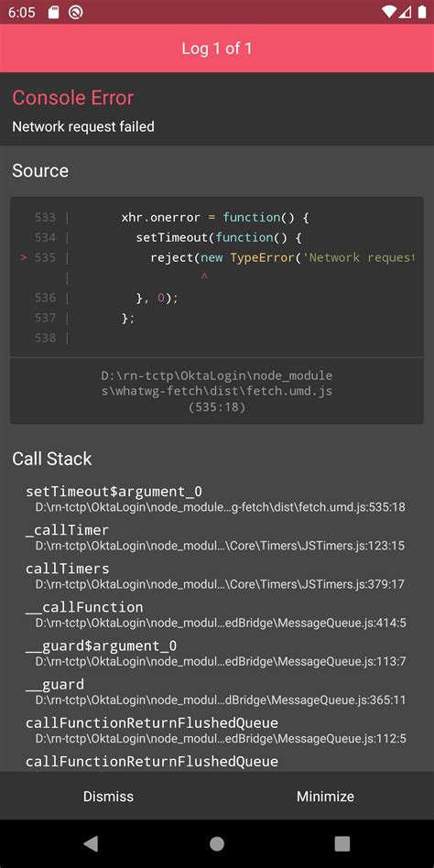Select the __callFunction stack frame
The image size is (434, 868).
coord(217,614)
